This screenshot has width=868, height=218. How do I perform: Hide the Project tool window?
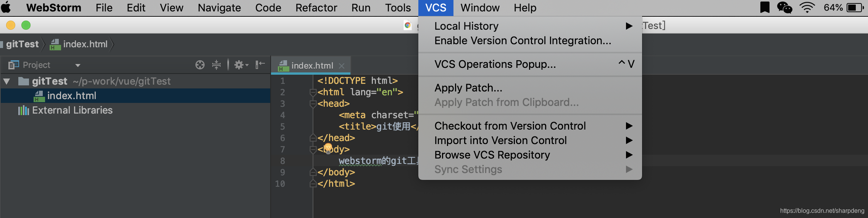pyautogui.click(x=260, y=65)
